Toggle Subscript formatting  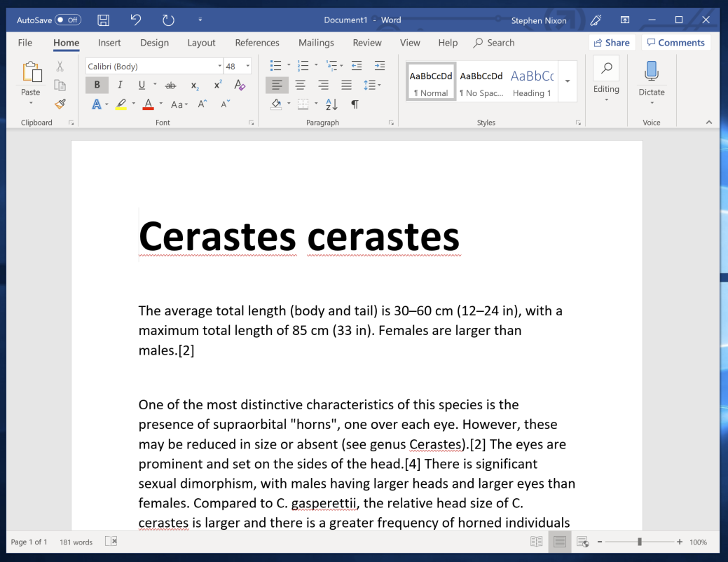[195, 85]
